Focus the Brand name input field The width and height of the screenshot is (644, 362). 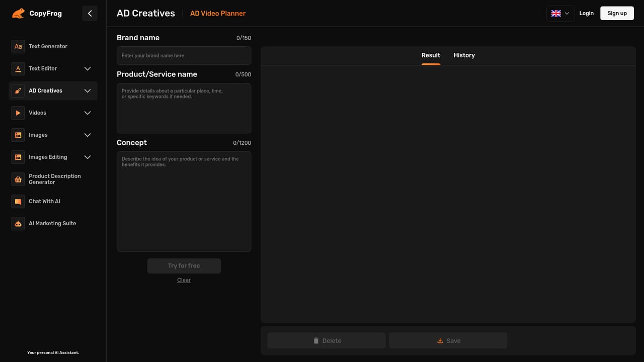(x=184, y=56)
